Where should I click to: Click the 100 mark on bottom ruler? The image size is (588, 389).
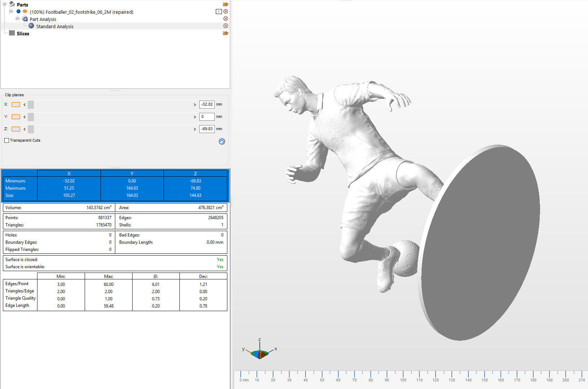pyautogui.click(x=403, y=380)
